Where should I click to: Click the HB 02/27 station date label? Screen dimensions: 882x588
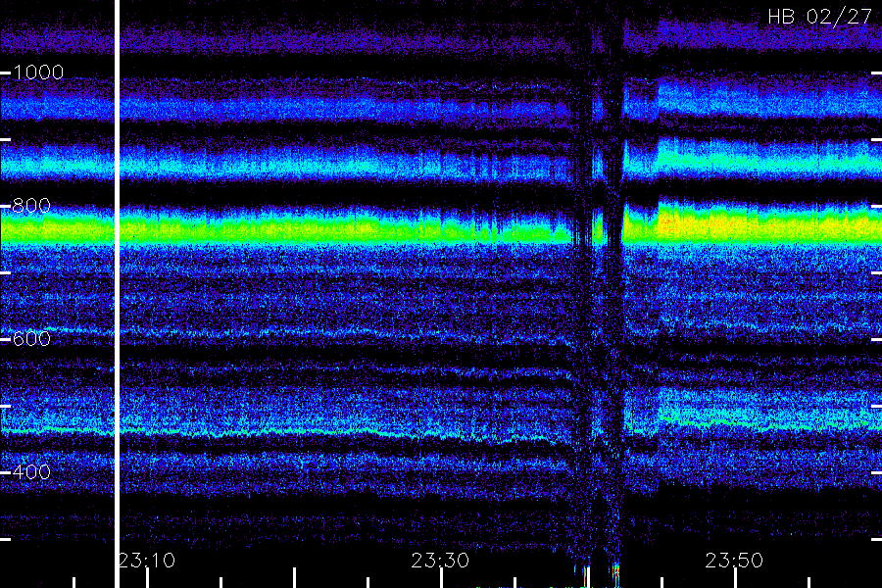pos(820,17)
